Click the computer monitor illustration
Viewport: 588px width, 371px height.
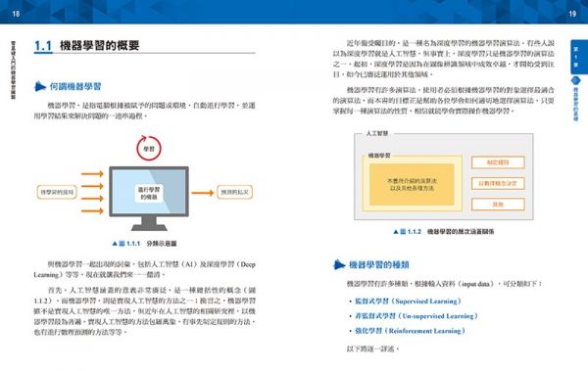149,199
